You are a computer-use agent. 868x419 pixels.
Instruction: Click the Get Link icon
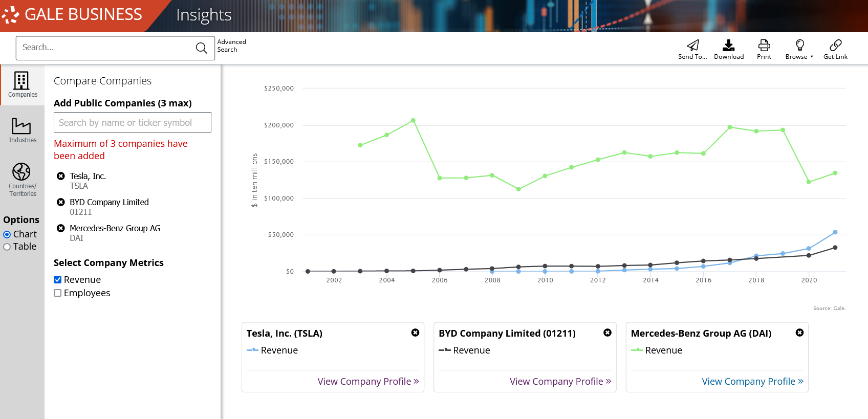pyautogui.click(x=835, y=49)
